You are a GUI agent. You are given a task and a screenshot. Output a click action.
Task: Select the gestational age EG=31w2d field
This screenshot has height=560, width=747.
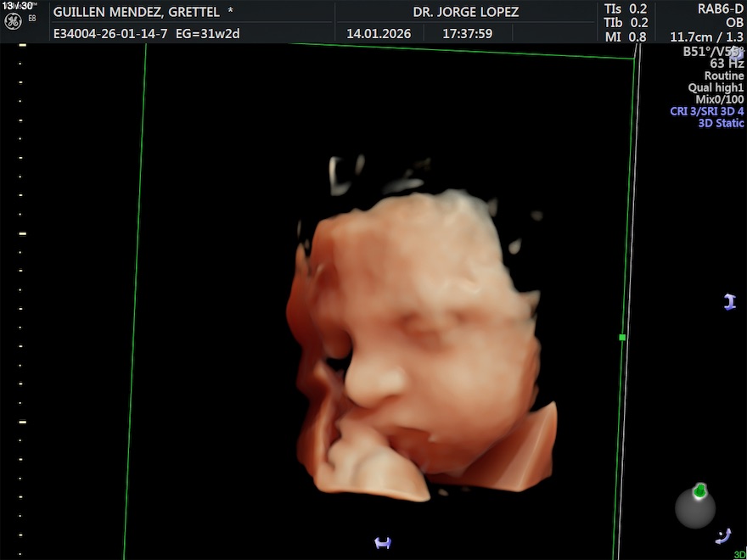(209, 34)
